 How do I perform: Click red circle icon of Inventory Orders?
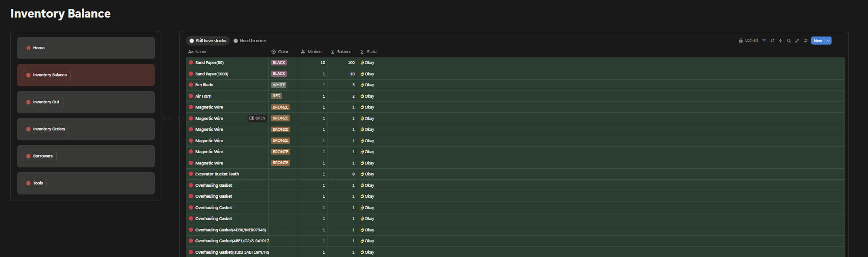[28, 129]
